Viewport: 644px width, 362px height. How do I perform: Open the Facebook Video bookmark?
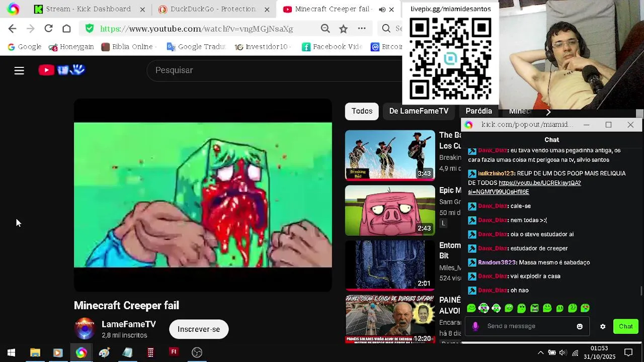332,47
